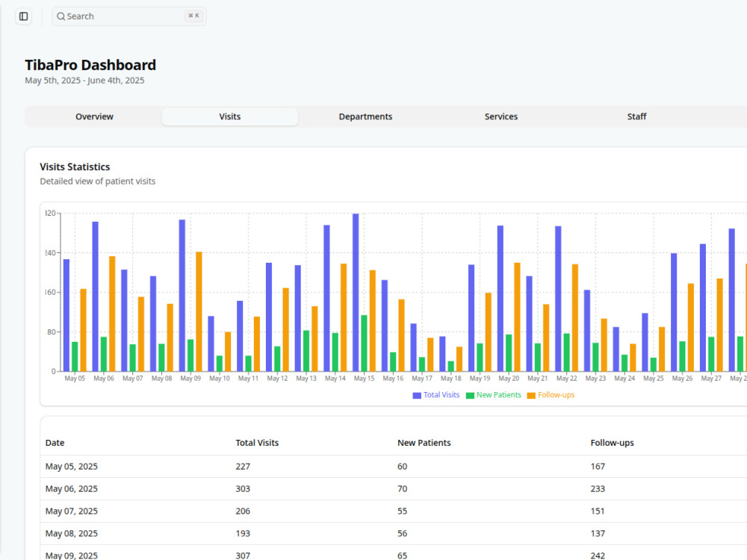Screen dimensions: 747x560
Task: Click the Total Visits legend swatch
Action: (417, 395)
